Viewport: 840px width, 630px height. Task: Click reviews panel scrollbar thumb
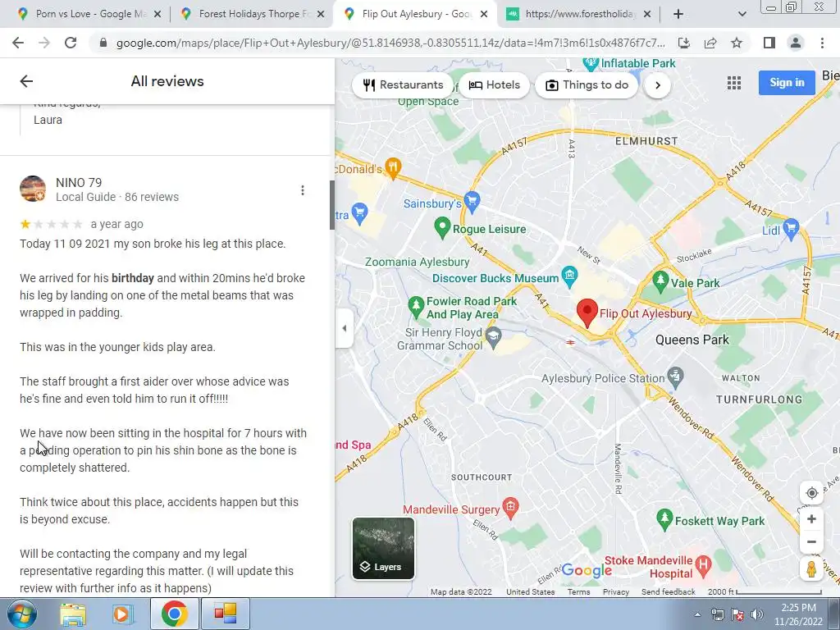pos(332,205)
